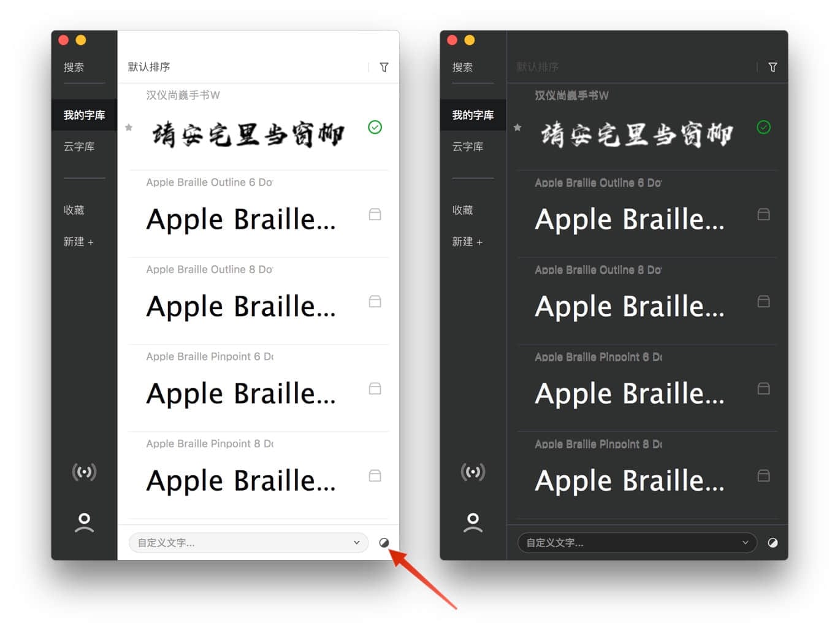This screenshot has height=633, width=840.
Task: Close the light theme window
Action: click(63, 40)
